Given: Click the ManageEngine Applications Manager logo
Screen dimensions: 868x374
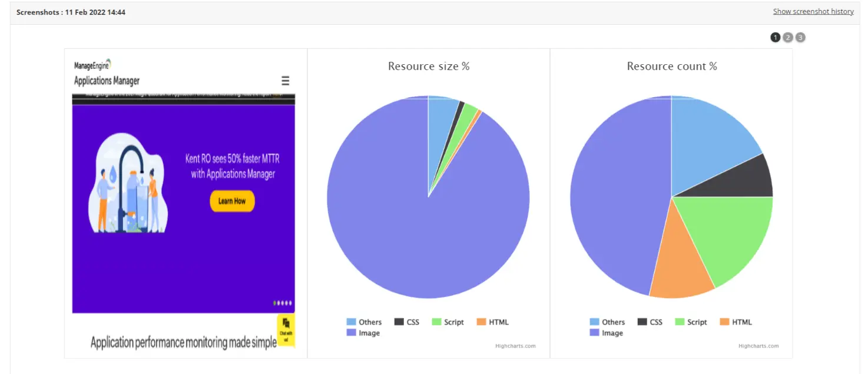Looking at the screenshot, I should coord(107,73).
